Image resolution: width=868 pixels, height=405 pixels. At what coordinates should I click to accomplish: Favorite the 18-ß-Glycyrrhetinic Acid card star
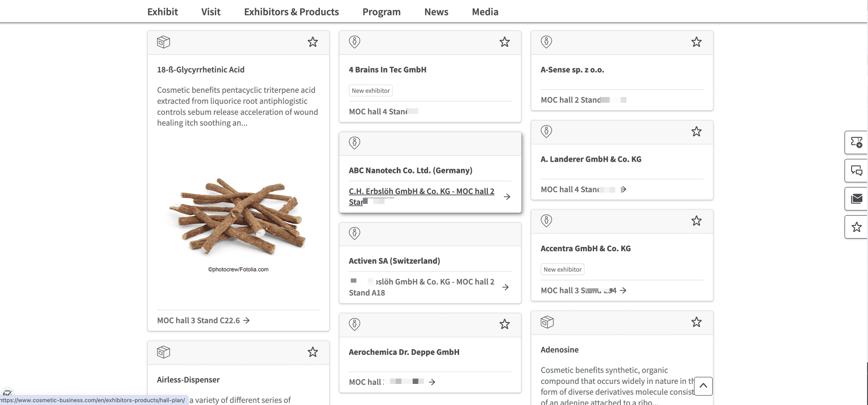pos(313,42)
